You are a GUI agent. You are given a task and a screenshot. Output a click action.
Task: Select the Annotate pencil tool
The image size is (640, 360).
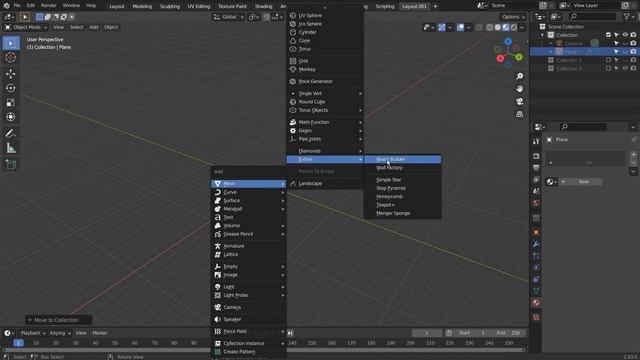point(11,133)
